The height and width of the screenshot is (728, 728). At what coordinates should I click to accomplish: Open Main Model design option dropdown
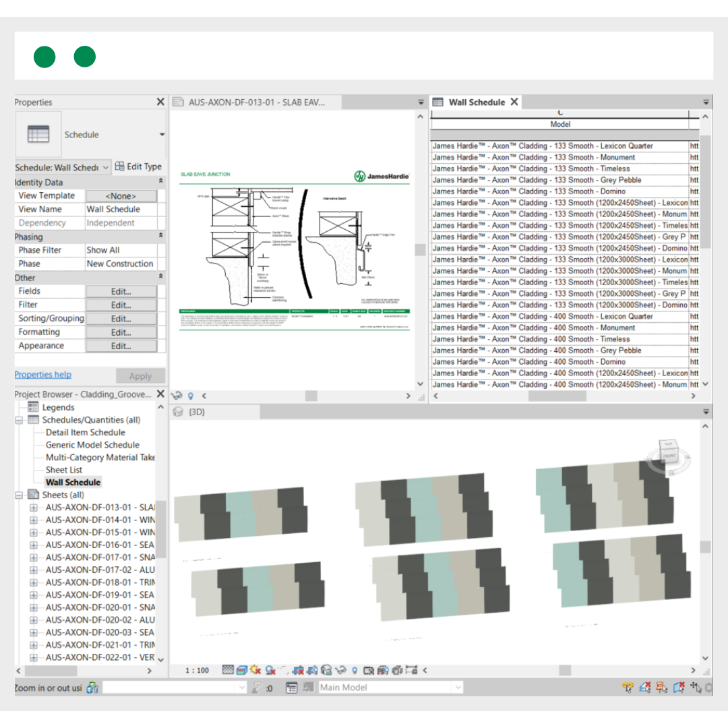458,688
